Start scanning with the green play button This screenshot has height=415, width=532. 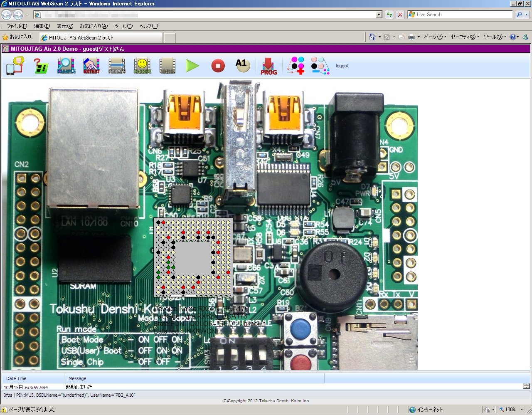192,66
